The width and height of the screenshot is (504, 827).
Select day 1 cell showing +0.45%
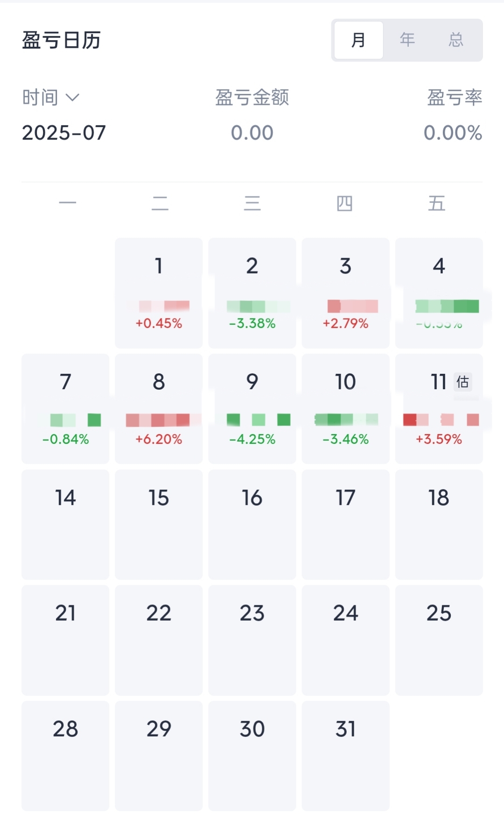(159, 293)
